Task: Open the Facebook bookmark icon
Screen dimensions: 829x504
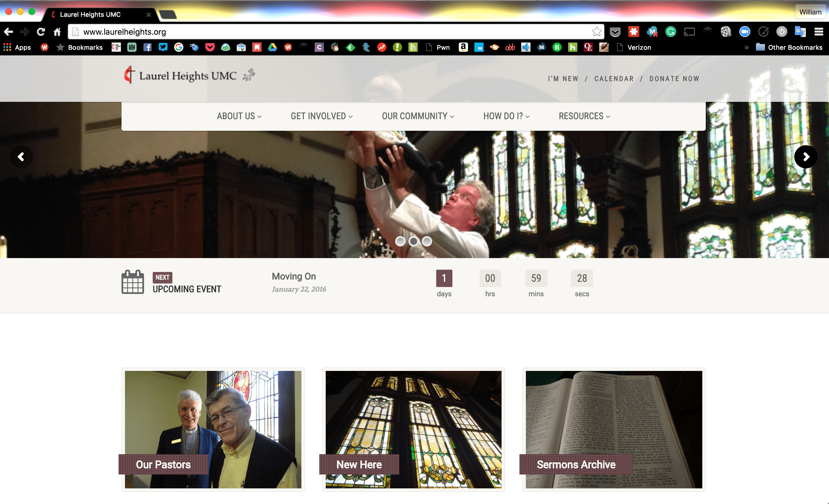Action: pos(147,47)
